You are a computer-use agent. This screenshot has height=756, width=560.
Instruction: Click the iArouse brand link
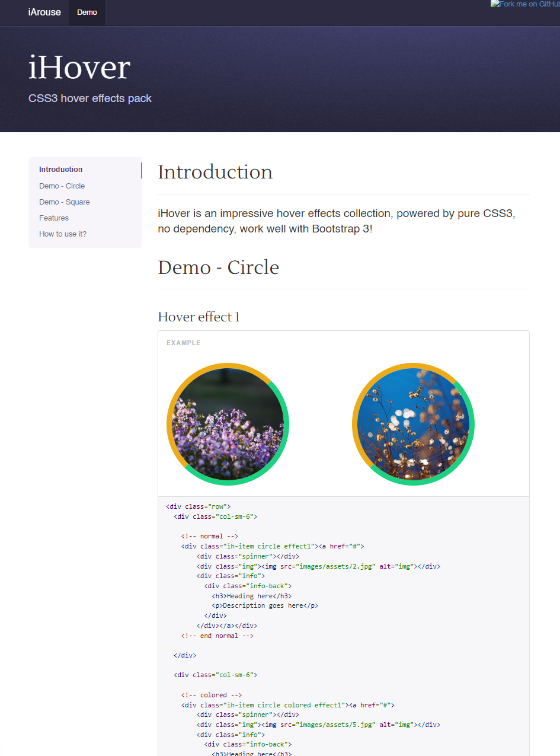(44, 12)
